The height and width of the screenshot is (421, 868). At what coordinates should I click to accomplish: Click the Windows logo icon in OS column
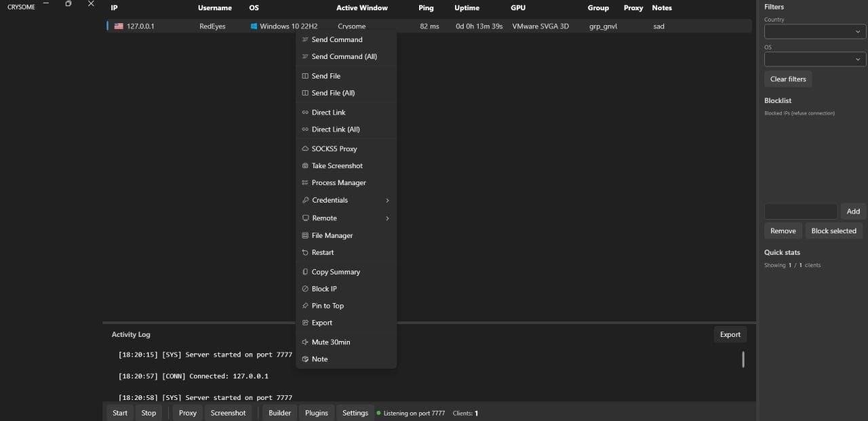254,26
